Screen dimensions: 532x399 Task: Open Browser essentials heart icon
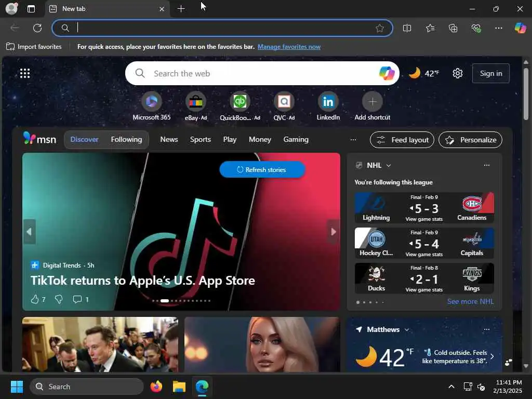[476, 28]
